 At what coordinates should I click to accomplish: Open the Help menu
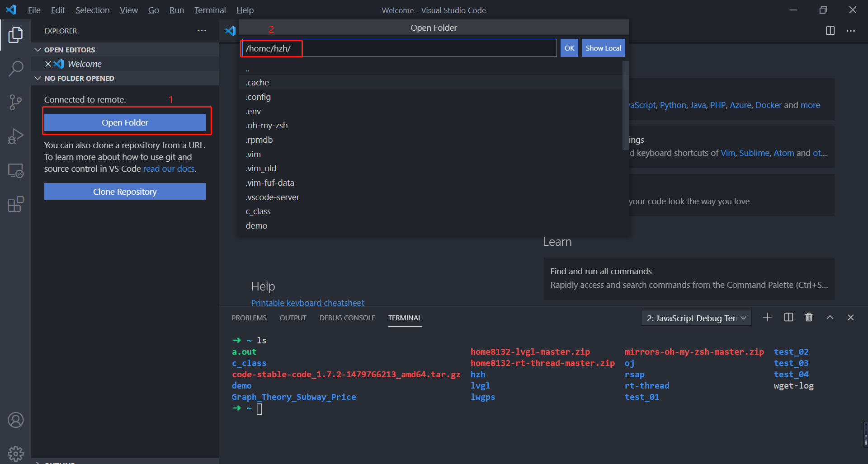[x=245, y=10]
